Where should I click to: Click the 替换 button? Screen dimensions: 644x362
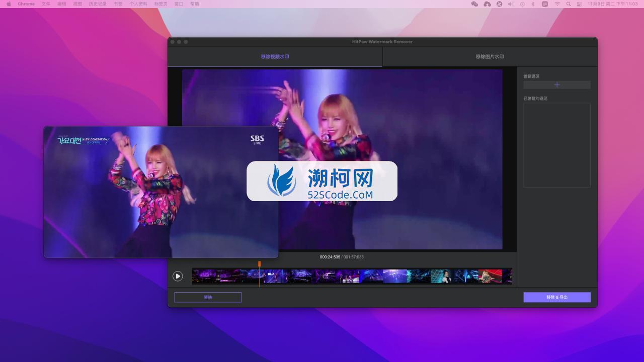click(208, 297)
